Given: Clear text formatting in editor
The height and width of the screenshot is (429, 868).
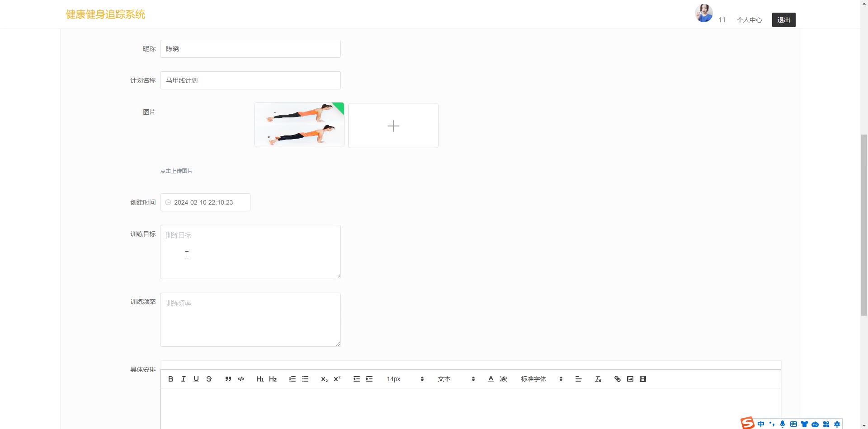Looking at the screenshot, I should (x=598, y=379).
